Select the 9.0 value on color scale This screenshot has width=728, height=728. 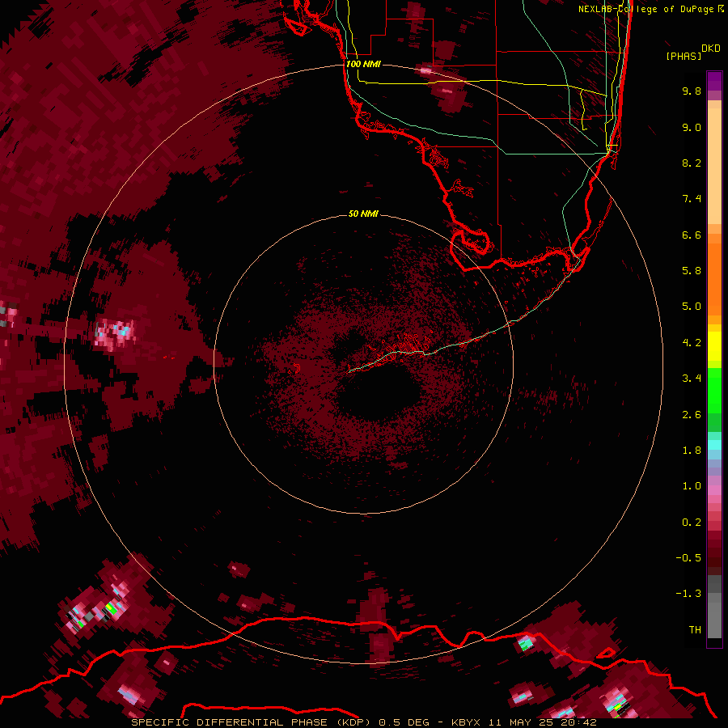tap(692, 127)
